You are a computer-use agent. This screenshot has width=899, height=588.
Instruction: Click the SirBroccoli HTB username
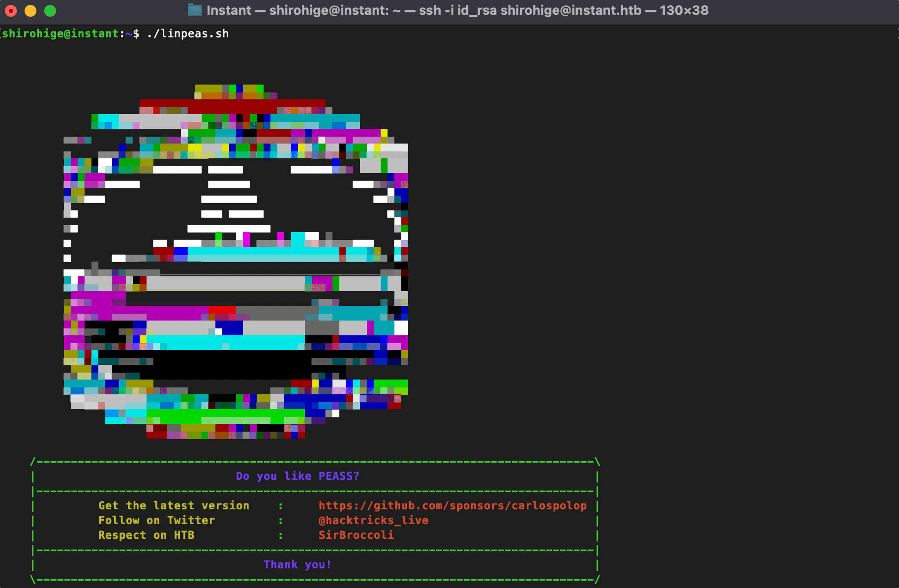[356, 535]
